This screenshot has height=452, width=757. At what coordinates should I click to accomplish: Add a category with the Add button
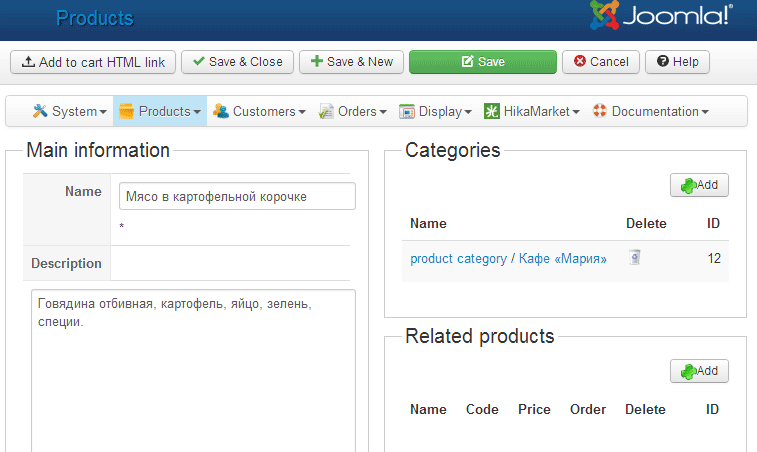699,185
